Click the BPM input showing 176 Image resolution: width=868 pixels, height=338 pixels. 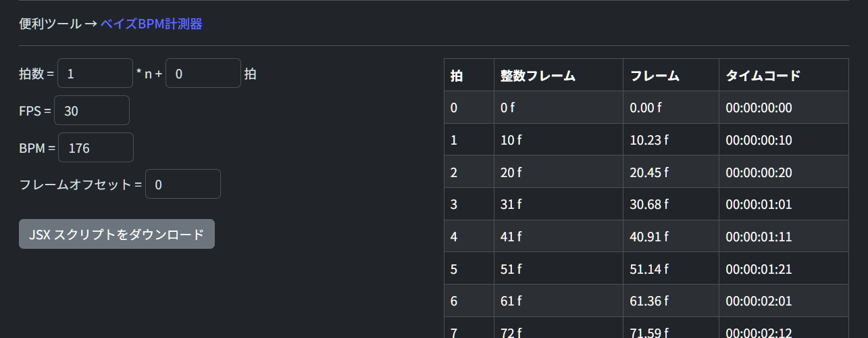(x=96, y=148)
